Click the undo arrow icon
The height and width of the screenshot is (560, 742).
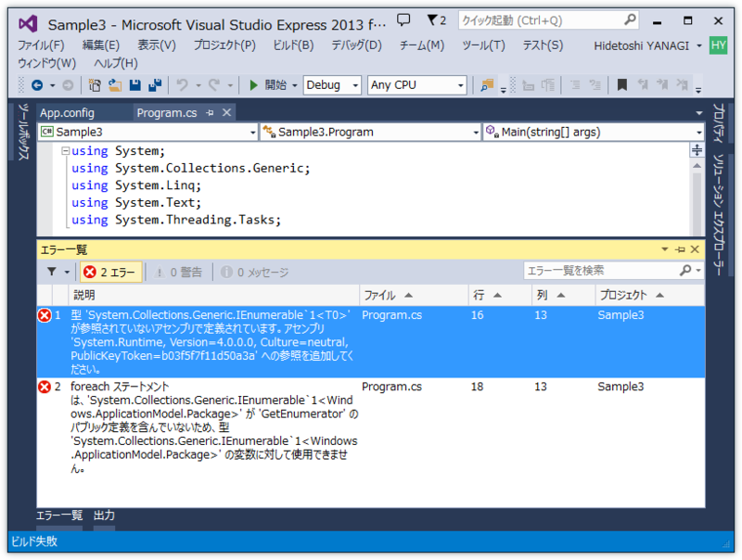point(182,85)
